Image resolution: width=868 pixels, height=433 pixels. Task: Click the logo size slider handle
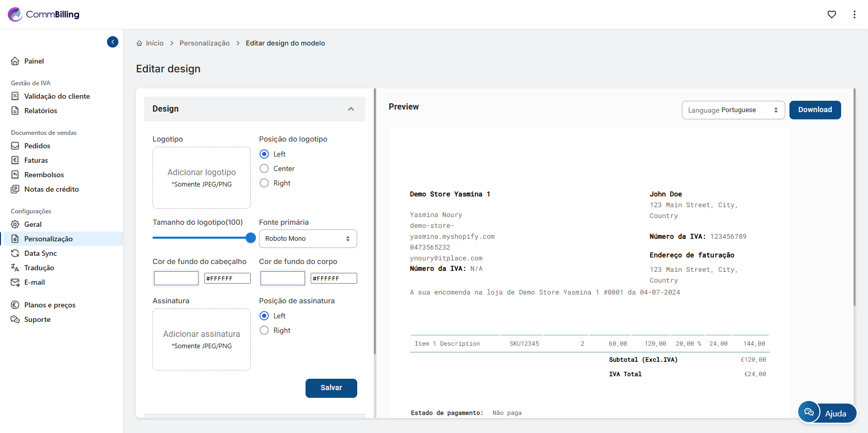(x=251, y=238)
